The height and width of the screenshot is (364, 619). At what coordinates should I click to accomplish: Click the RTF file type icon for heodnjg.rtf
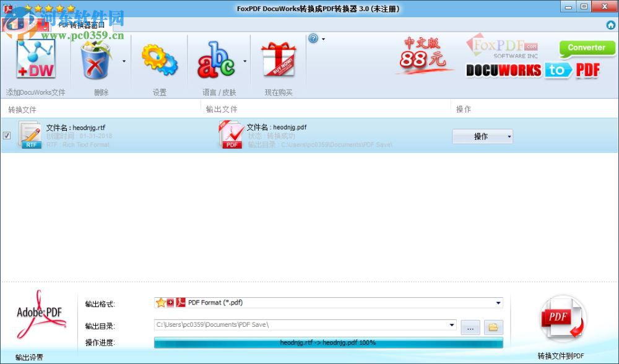click(30, 135)
